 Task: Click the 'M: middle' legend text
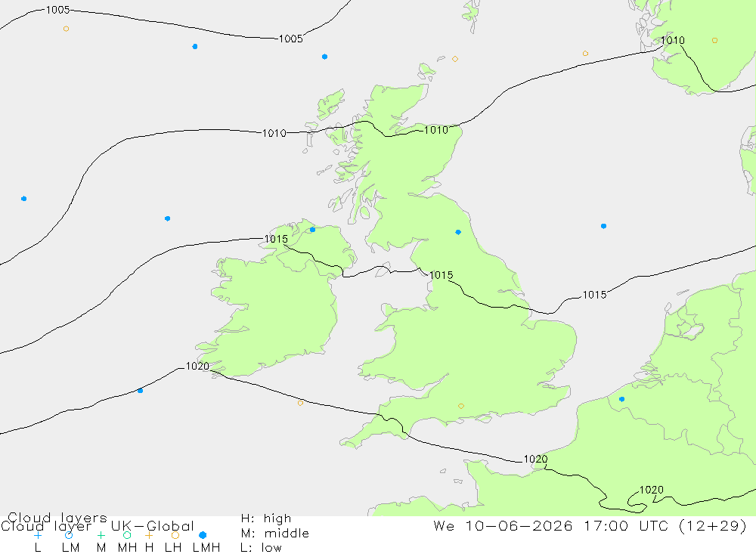(275, 534)
